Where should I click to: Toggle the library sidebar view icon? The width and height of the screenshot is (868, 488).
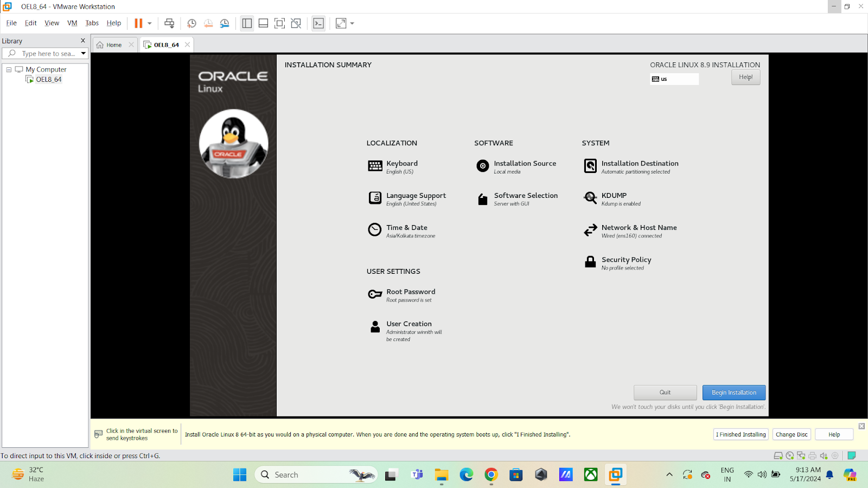point(247,23)
